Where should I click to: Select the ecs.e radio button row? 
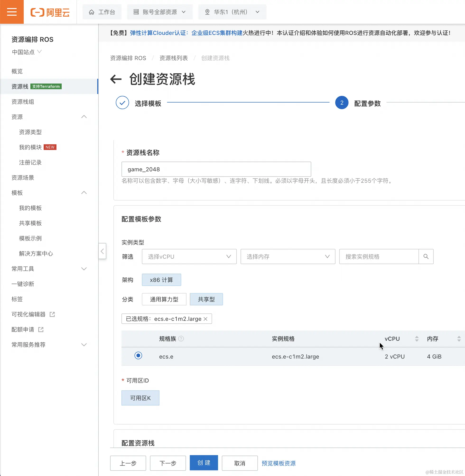coord(138,356)
